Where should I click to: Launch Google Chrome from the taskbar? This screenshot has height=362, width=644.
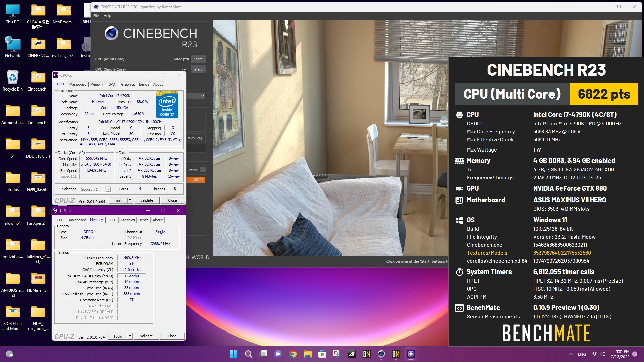[292, 354]
